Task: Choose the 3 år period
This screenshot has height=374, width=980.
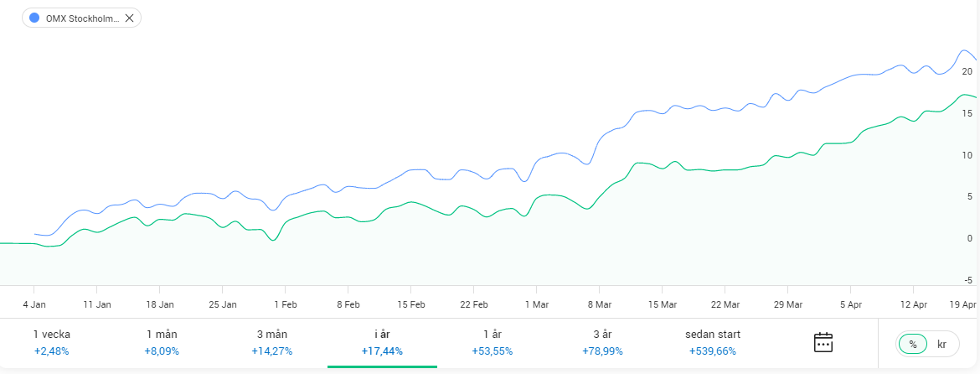Action: point(602,342)
